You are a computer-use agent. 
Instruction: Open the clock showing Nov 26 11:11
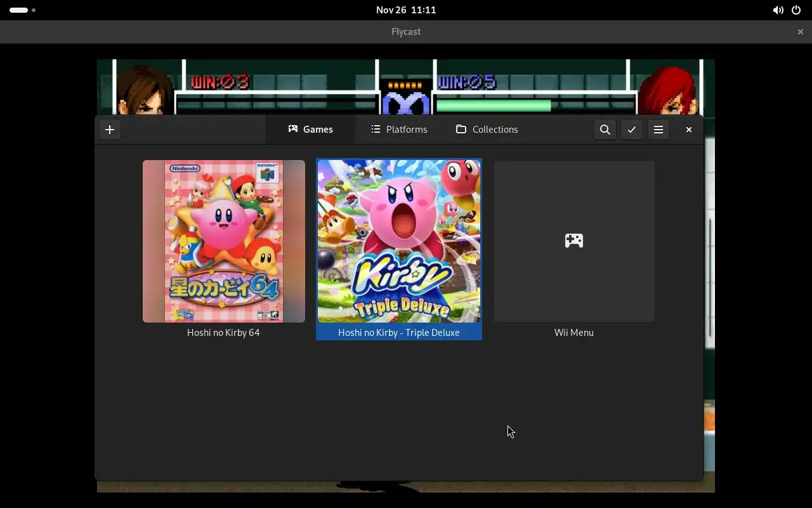point(406,10)
